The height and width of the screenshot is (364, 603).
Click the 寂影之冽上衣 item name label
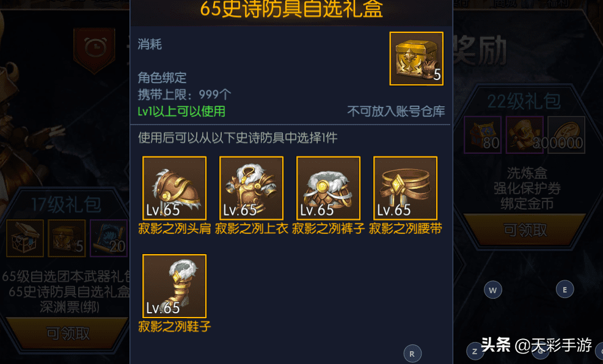[x=252, y=228]
